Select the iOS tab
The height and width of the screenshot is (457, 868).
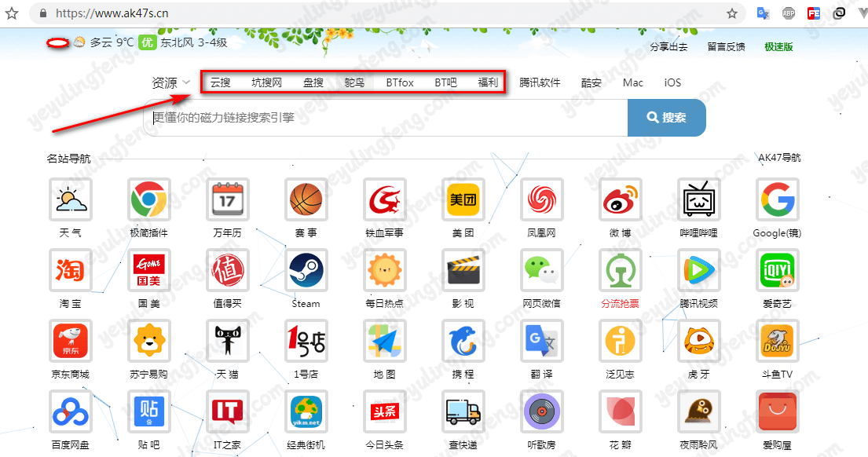[x=672, y=82]
